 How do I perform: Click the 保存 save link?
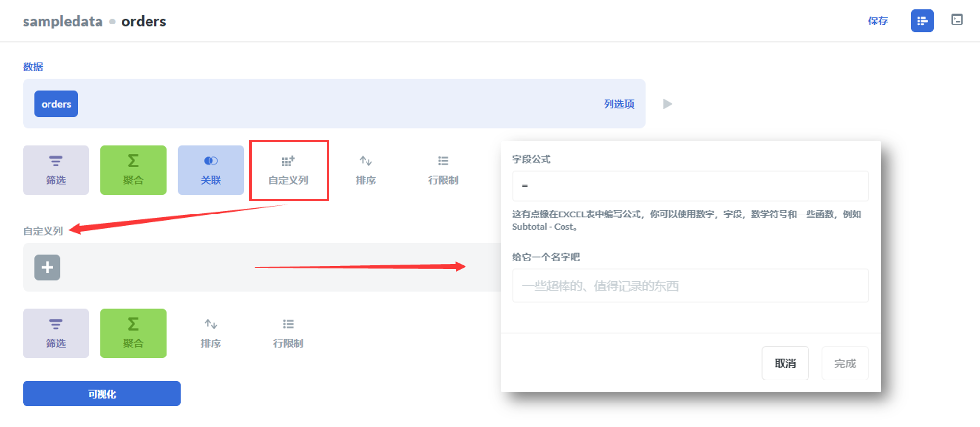(878, 21)
